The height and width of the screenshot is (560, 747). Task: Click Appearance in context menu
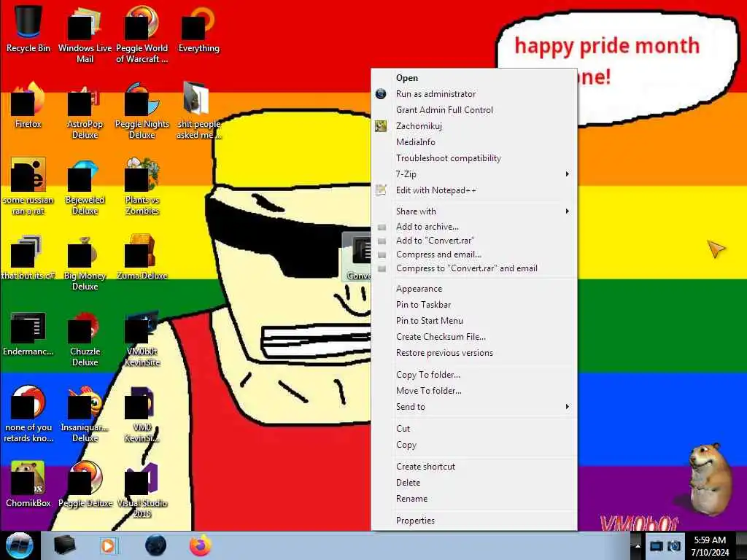tap(473, 289)
